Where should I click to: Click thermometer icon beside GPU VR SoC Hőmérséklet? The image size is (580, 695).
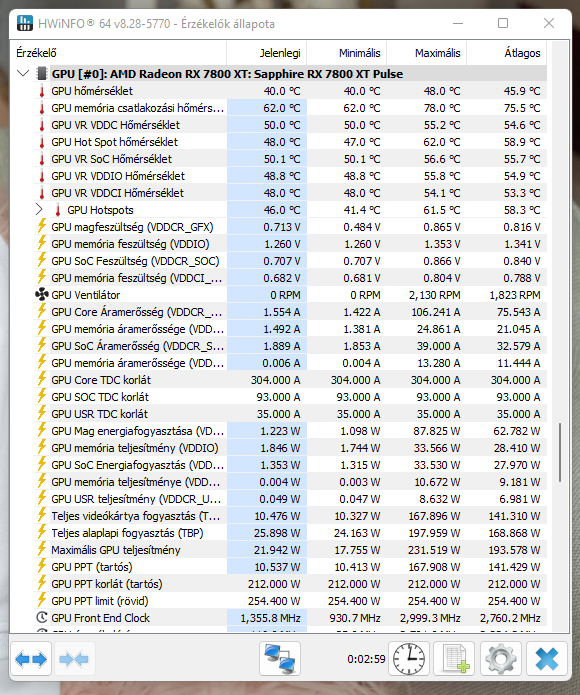point(42,159)
